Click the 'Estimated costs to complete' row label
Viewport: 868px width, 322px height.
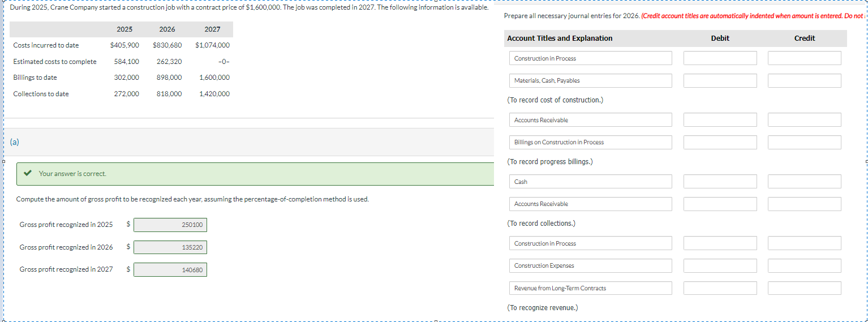coord(55,62)
